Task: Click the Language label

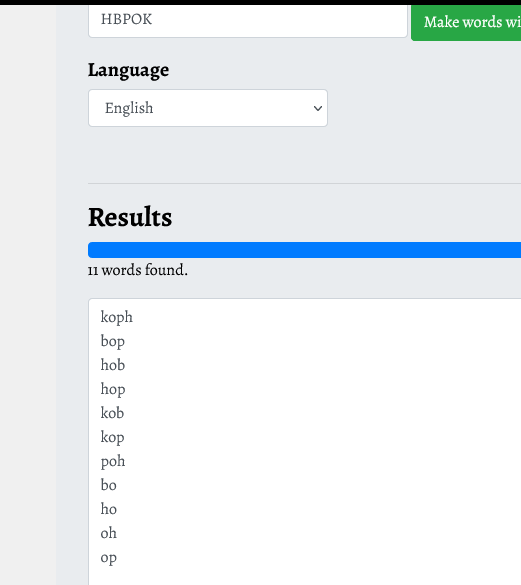Action: (128, 70)
